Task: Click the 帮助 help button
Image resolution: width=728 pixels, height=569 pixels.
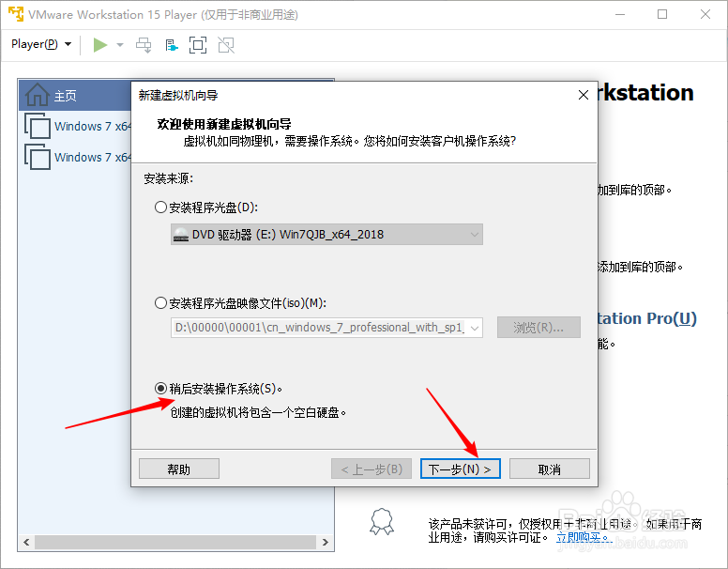Action: click(x=179, y=469)
